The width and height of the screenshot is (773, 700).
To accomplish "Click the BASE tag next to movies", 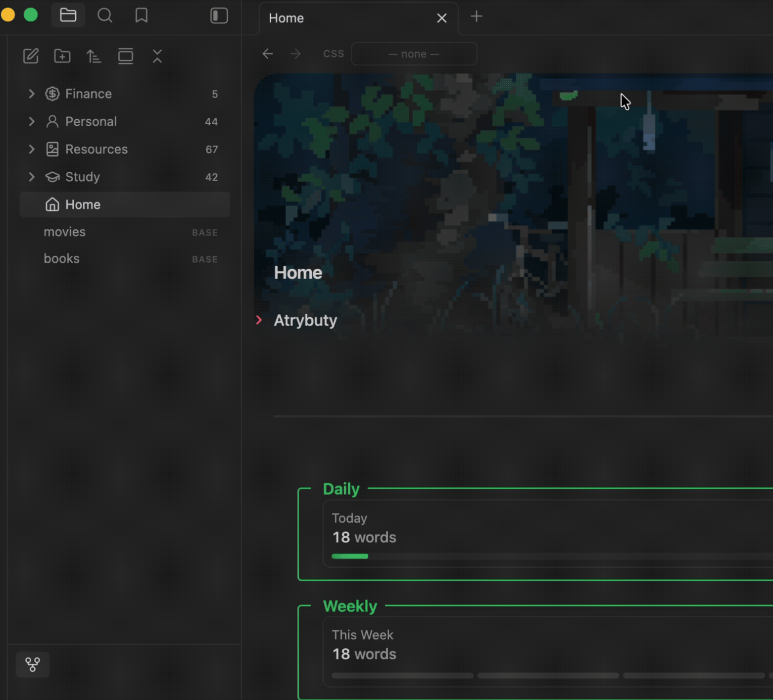I will click(205, 233).
